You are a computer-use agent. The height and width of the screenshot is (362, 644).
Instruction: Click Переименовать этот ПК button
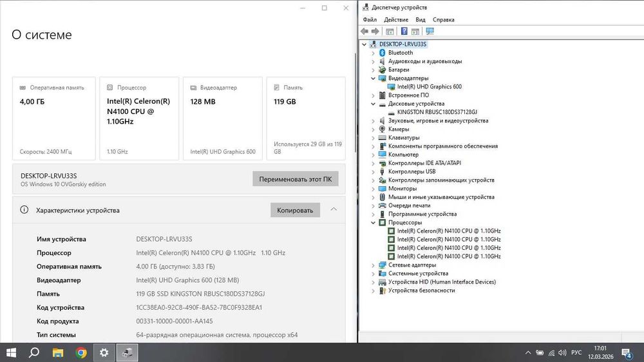click(296, 178)
